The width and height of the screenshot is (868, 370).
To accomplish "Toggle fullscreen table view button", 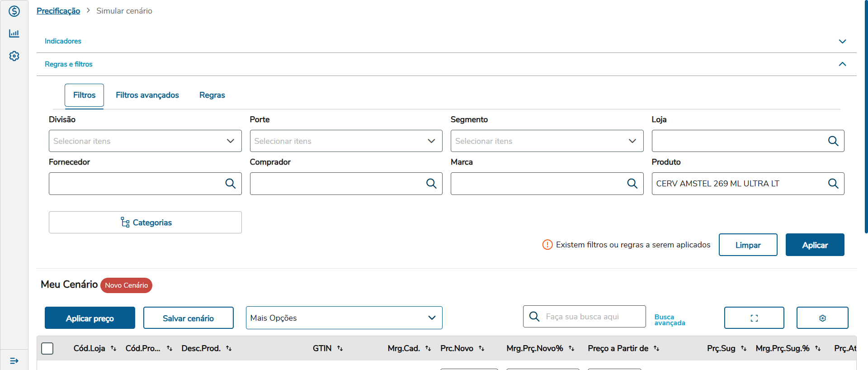I will point(754,318).
